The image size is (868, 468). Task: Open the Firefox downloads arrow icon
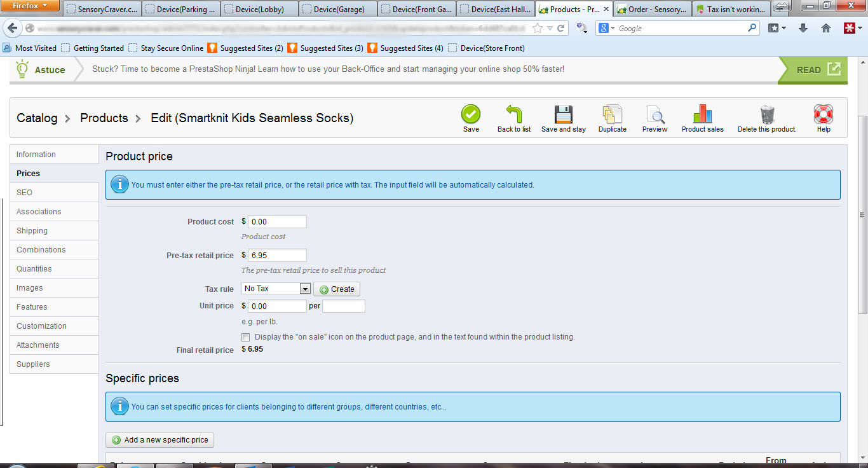coord(803,28)
